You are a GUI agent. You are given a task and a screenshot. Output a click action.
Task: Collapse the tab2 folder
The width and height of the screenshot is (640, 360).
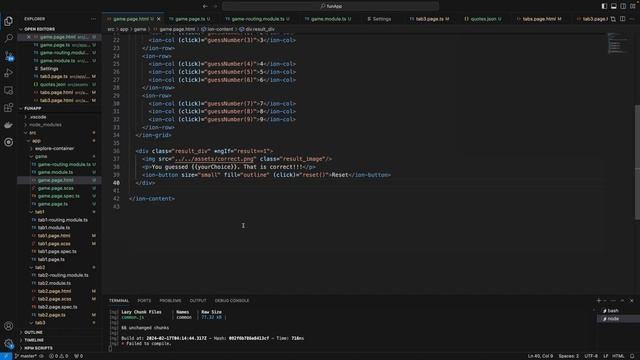point(59,267)
